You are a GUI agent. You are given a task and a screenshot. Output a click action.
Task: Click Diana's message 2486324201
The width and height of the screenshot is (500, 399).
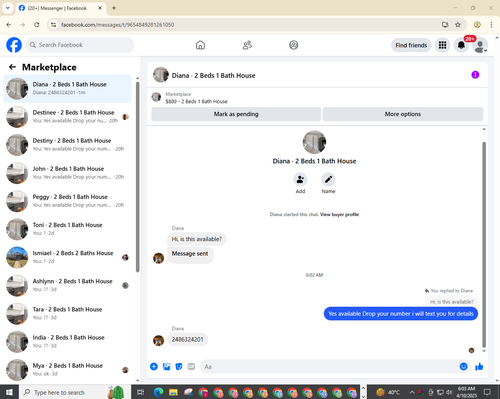(187, 339)
